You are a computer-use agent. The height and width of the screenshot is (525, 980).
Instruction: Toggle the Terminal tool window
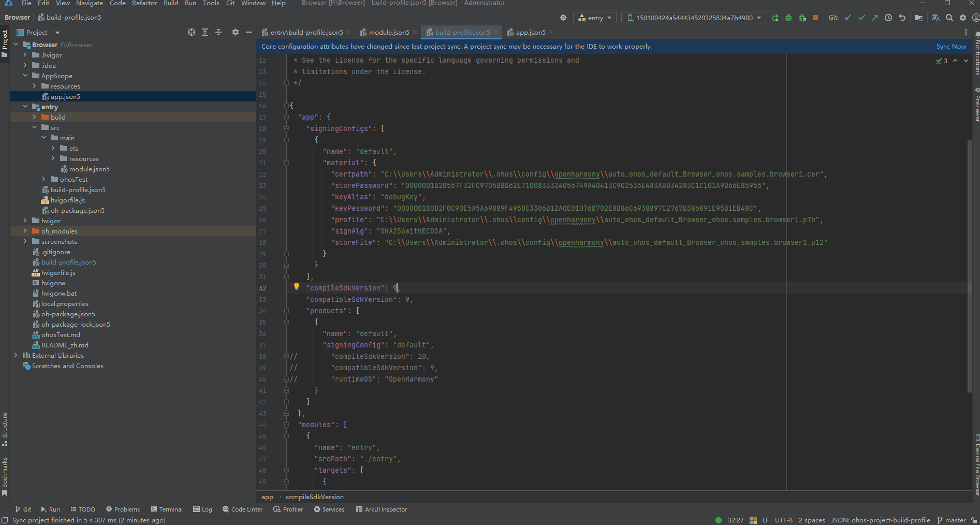click(x=167, y=509)
